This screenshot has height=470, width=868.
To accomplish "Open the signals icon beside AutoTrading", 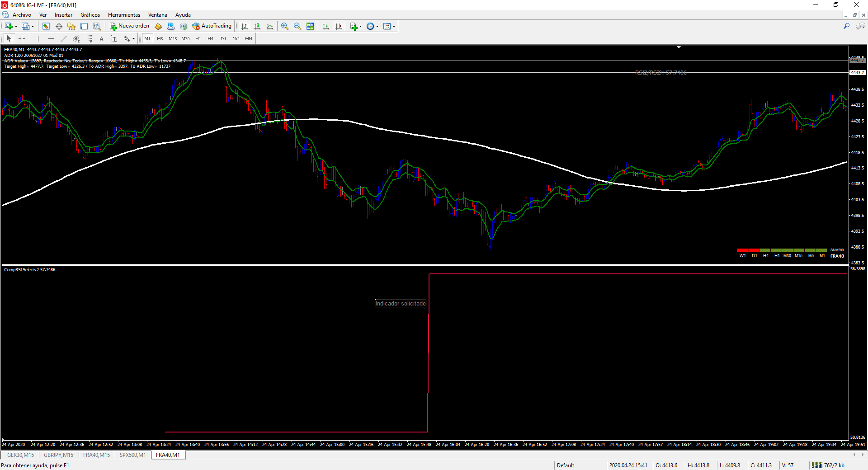I will point(184,26).
